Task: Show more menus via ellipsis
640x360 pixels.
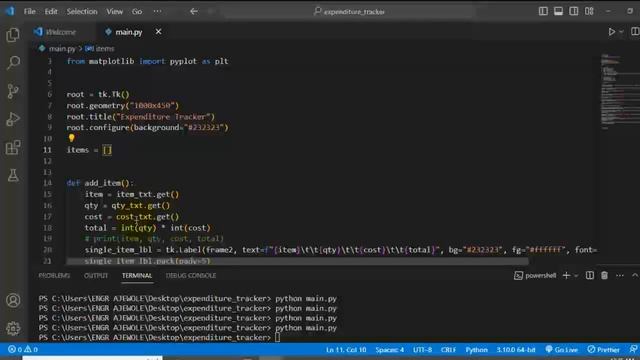Action: (x=158, y=11)
